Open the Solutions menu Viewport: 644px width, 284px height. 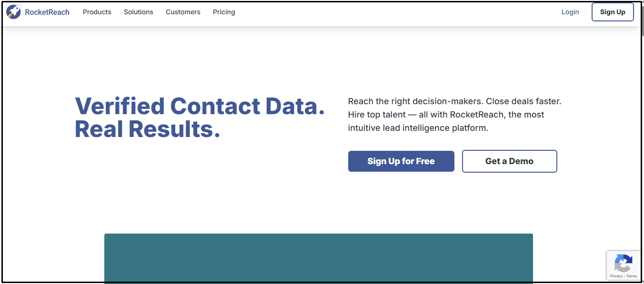click(139, 12)
